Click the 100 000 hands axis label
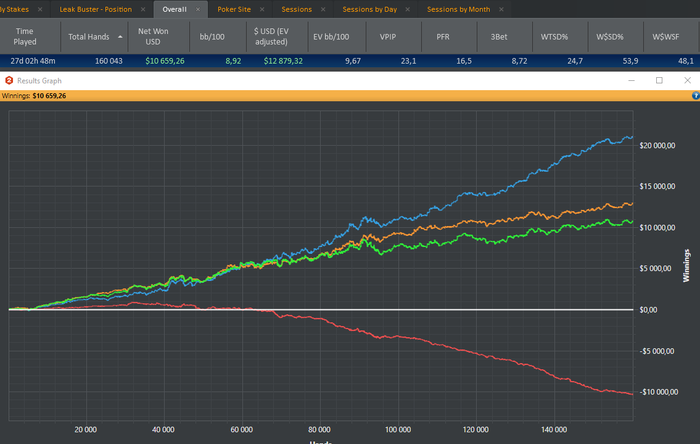This screenshot has width=700, height=444. pyautogui.click(x=398, y=430)
